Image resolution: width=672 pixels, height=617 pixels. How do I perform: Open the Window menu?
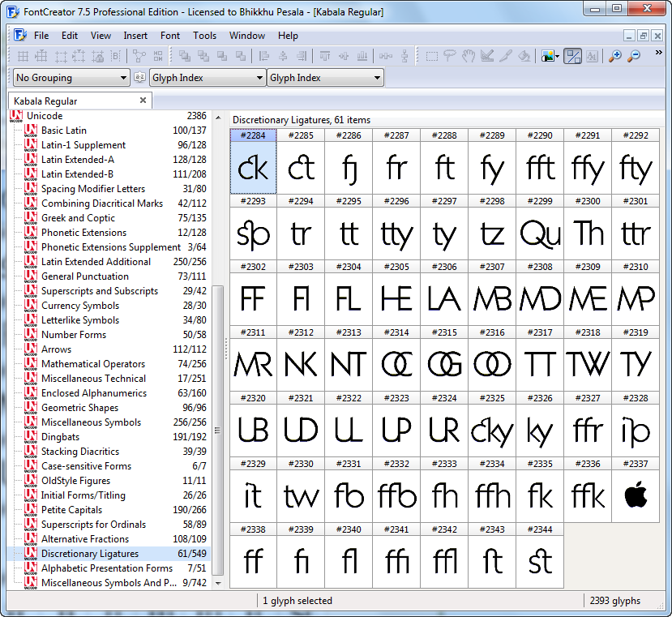point(247,36)
